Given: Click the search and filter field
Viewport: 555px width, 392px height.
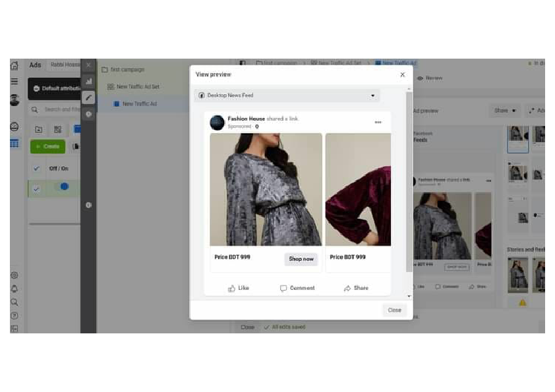Looking at the screenshot, I should click(56, 109).
